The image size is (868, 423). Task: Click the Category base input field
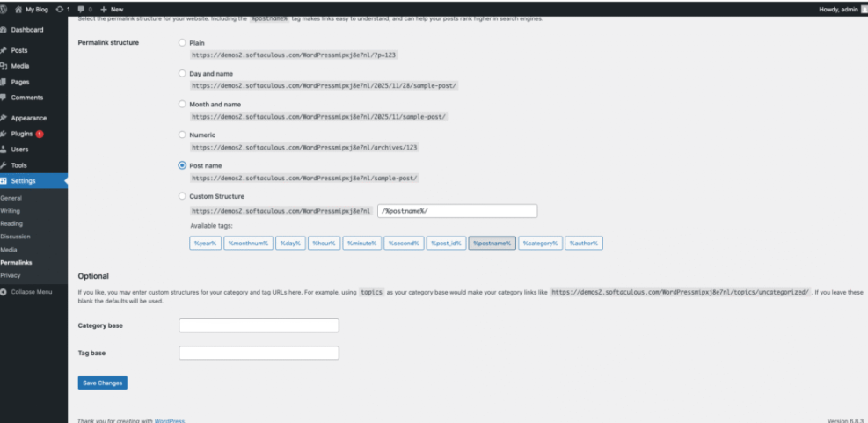(259, 325)
